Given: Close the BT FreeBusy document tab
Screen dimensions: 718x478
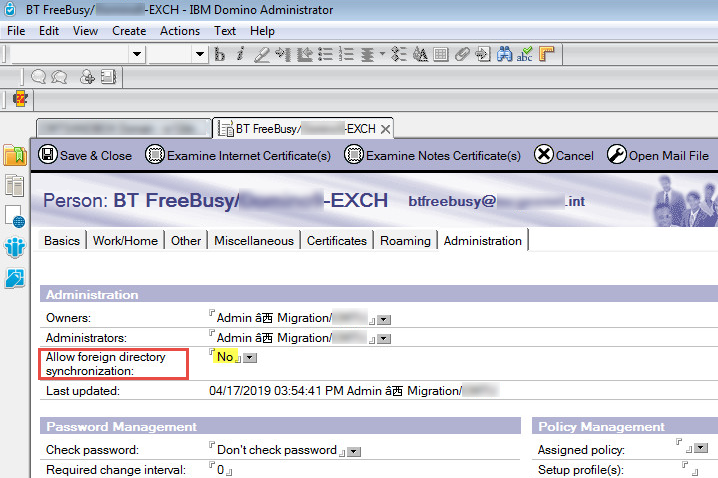Looking at the screenshot, I should 386,129.
